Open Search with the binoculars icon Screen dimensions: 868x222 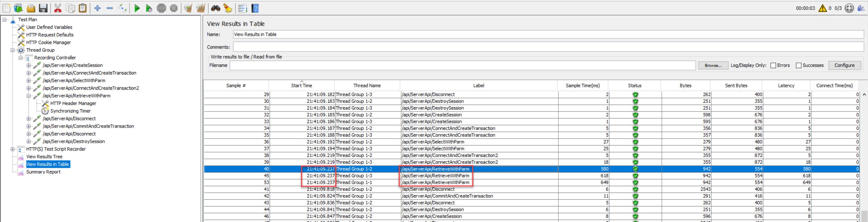(215, 8)
